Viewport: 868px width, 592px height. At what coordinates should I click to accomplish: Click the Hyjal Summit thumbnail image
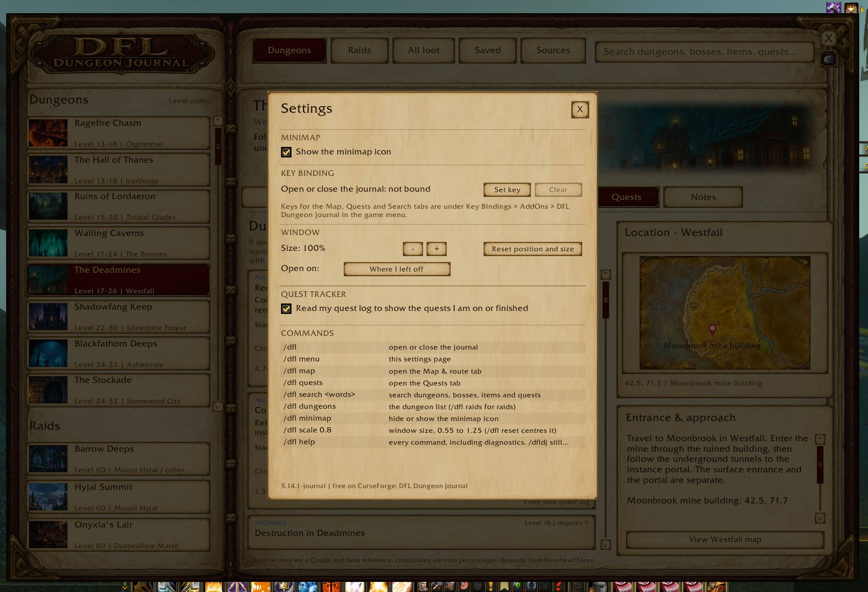pyautogui.click(x=48, y=496)
